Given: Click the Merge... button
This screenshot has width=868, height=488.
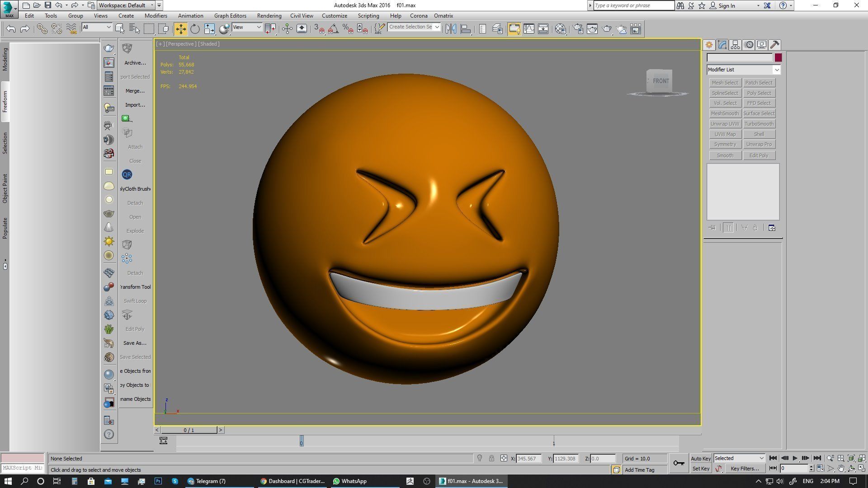Looking at the screenshot, I should [x=135, y=91].
